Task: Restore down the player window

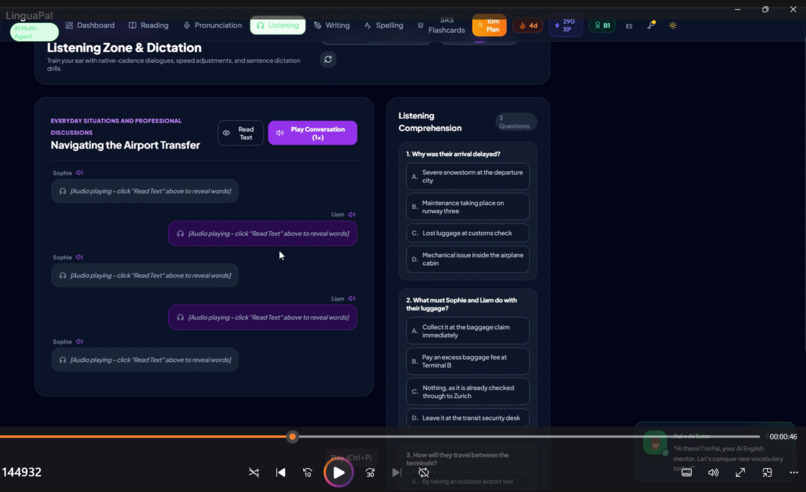Action: pyautogui.click(x=765, y=9)
